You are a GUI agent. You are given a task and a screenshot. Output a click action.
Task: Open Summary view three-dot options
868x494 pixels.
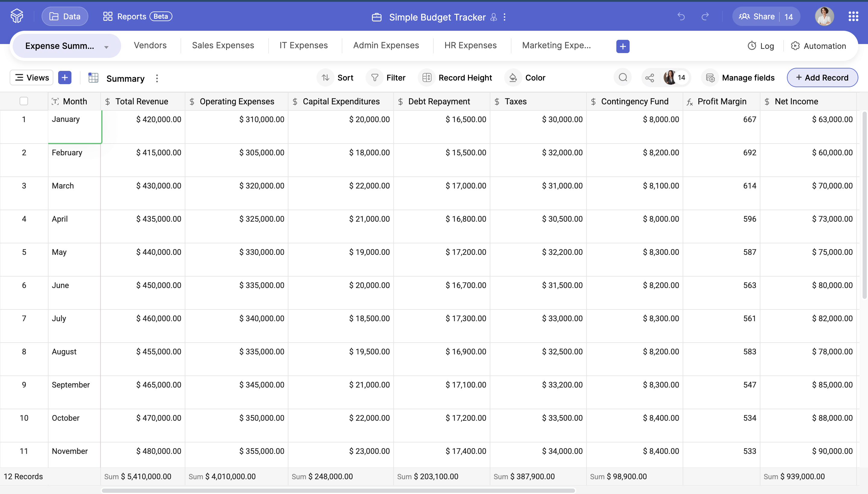157,78
